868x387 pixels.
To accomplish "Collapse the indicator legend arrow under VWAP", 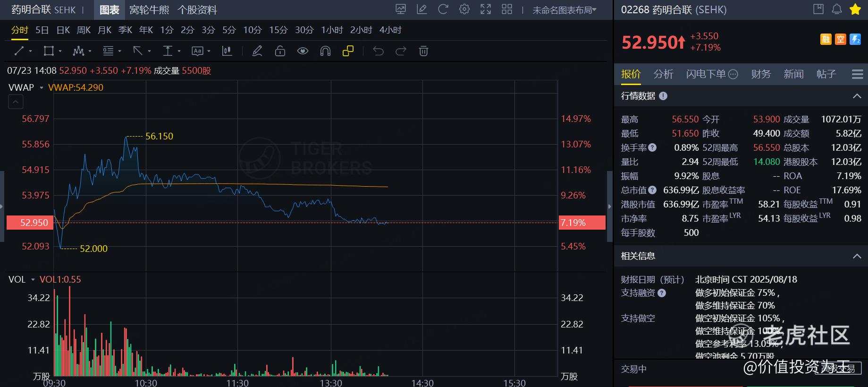I will [16, 102].
